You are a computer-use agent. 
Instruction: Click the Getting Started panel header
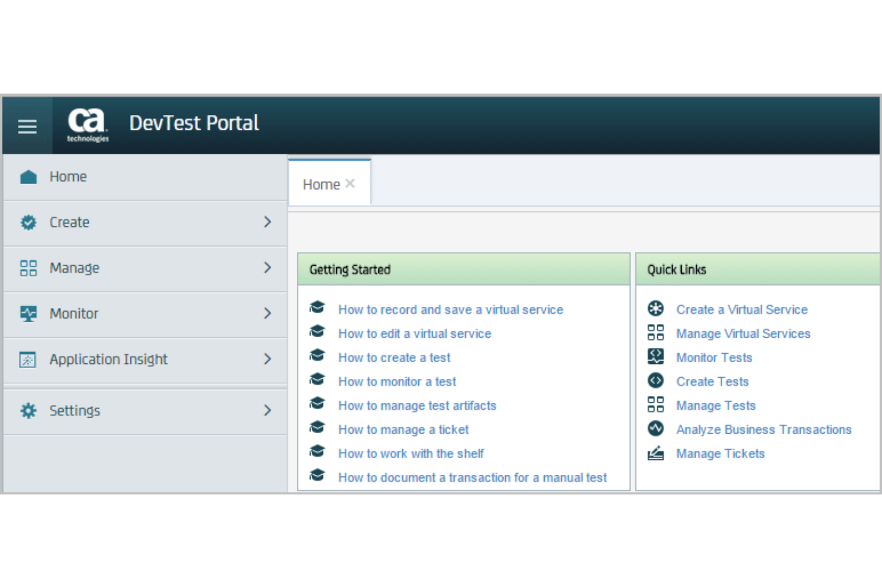pyautogui.click(x=464, y=269)
